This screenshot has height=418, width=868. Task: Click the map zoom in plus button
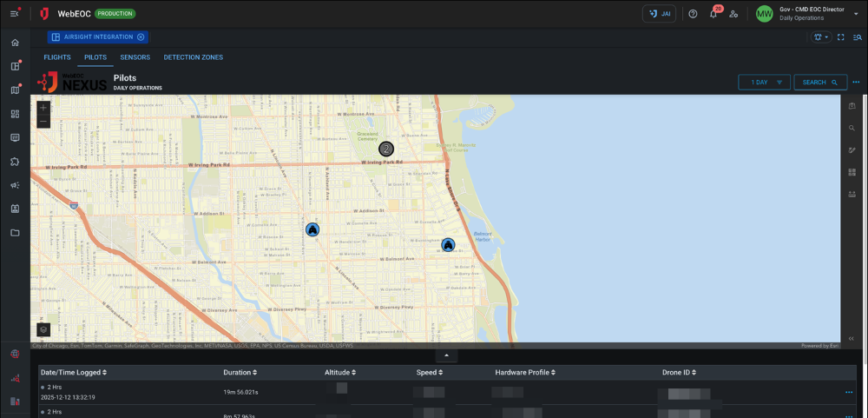43,108
